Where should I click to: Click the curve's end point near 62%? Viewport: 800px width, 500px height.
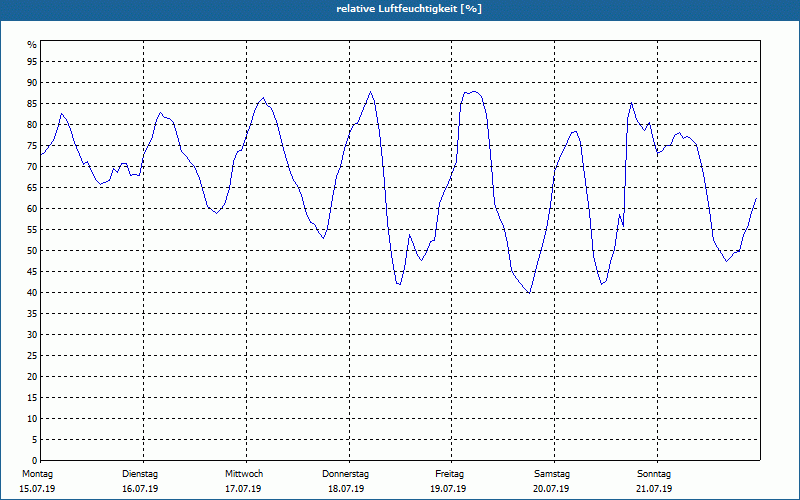(756, 198)
